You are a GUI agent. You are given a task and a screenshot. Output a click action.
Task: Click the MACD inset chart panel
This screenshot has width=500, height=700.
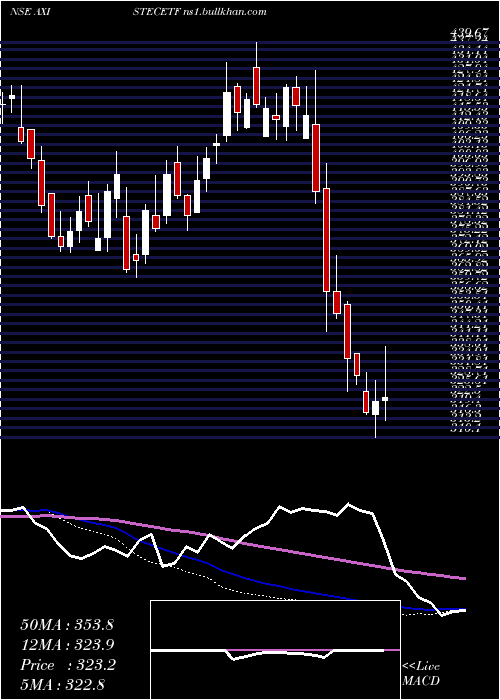275,650
